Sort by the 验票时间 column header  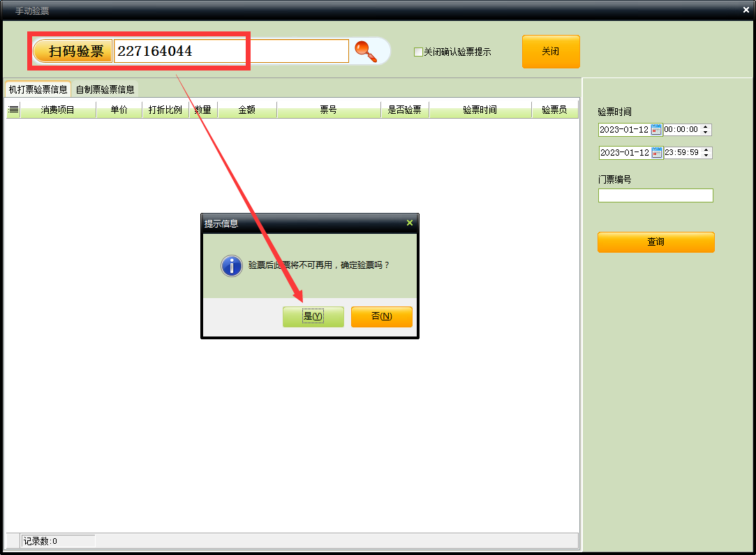(480, 110)
